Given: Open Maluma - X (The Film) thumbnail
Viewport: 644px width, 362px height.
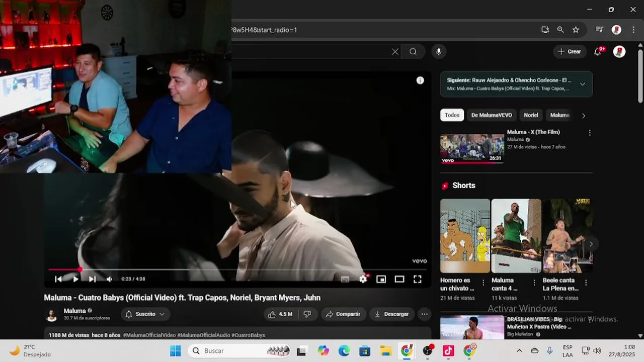Looking at the screenshot, I should [472, 148].
